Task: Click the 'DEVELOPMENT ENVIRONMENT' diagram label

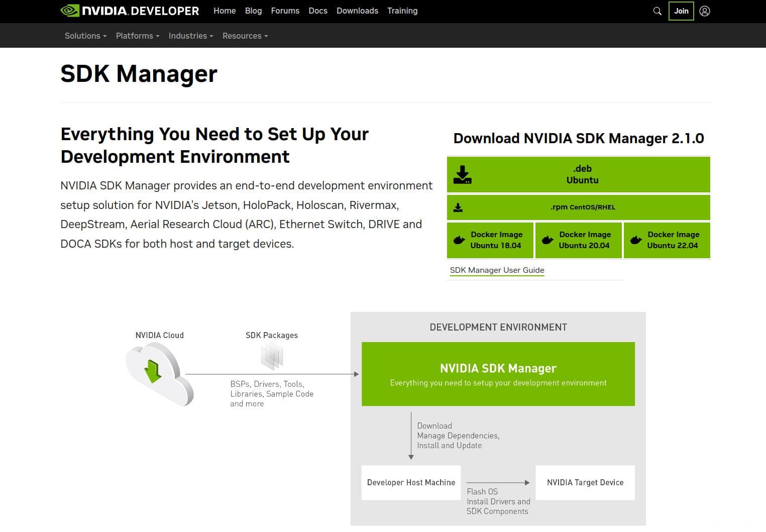Action: point(498,327)
